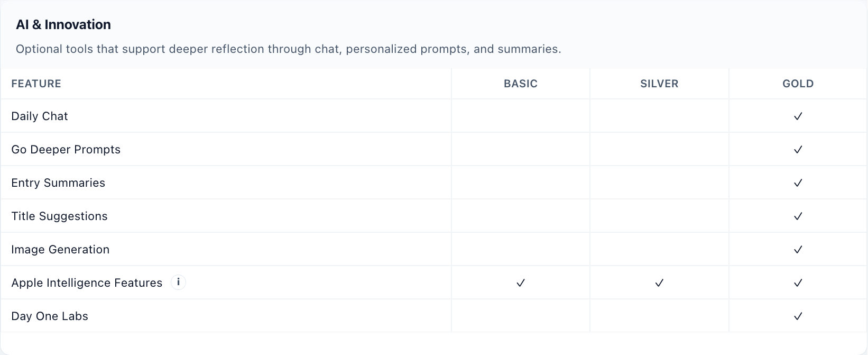Click the Image Generation feature label

(x=60, y=250)
